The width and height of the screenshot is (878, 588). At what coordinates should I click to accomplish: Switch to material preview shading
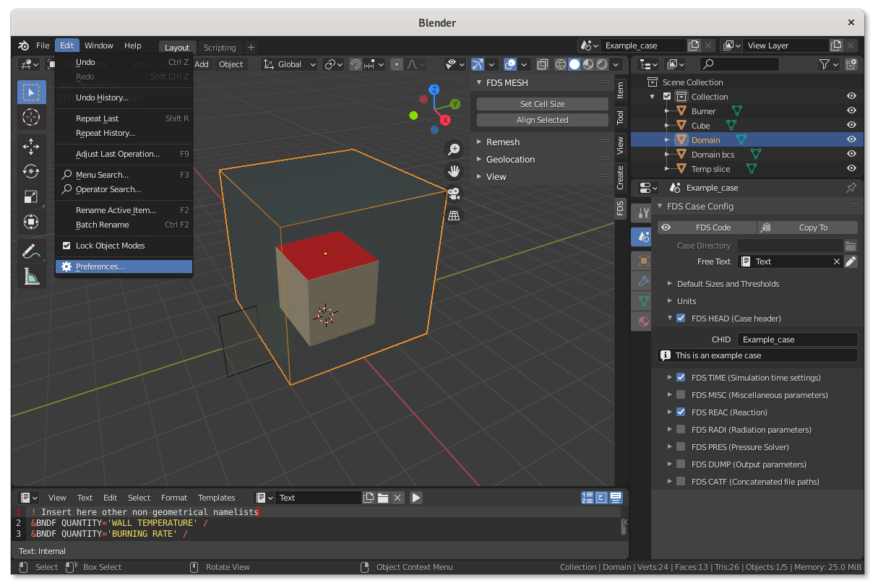coord(588,64)
